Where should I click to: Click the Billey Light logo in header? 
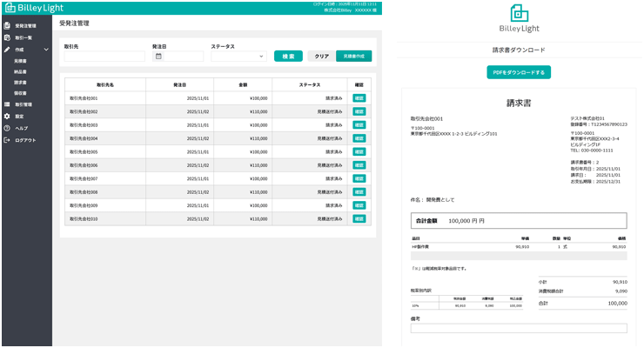30,8
